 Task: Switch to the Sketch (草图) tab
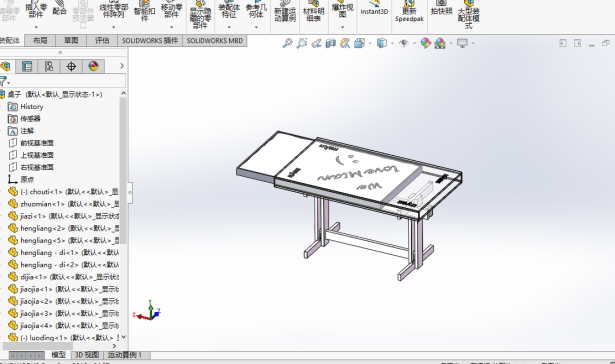(x=71, y=40)
